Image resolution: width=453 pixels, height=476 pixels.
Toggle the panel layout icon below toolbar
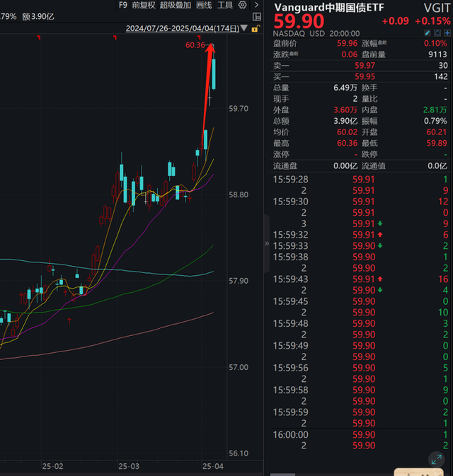click(x=257, y=16)
